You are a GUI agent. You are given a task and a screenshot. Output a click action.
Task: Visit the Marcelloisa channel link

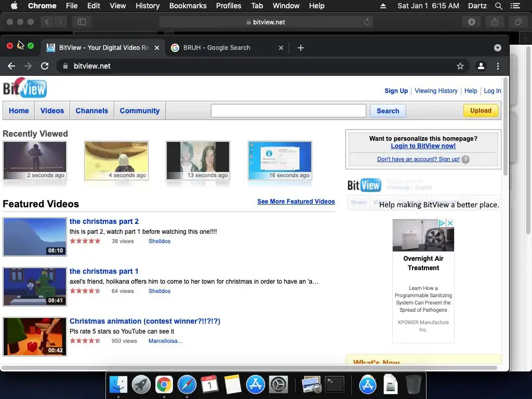(165, 341)
